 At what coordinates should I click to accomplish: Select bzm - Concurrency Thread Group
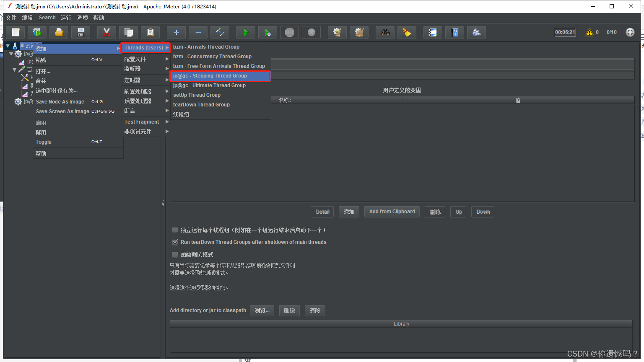point(221,57)
